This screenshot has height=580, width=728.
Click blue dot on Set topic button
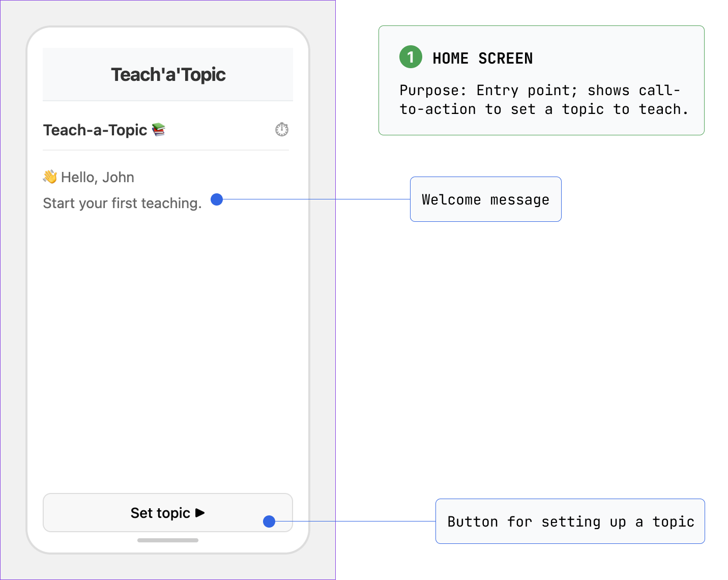coord(269,521)
